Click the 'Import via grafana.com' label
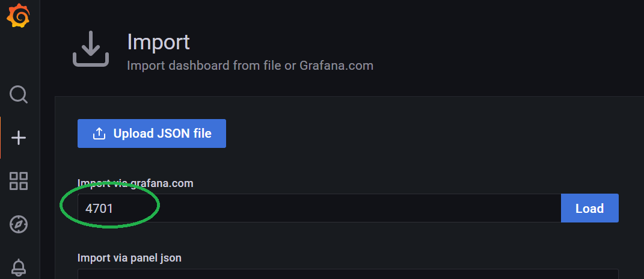The height and width of the screenshot is (279, 644). pyautogui.click(x=135, y=183)
